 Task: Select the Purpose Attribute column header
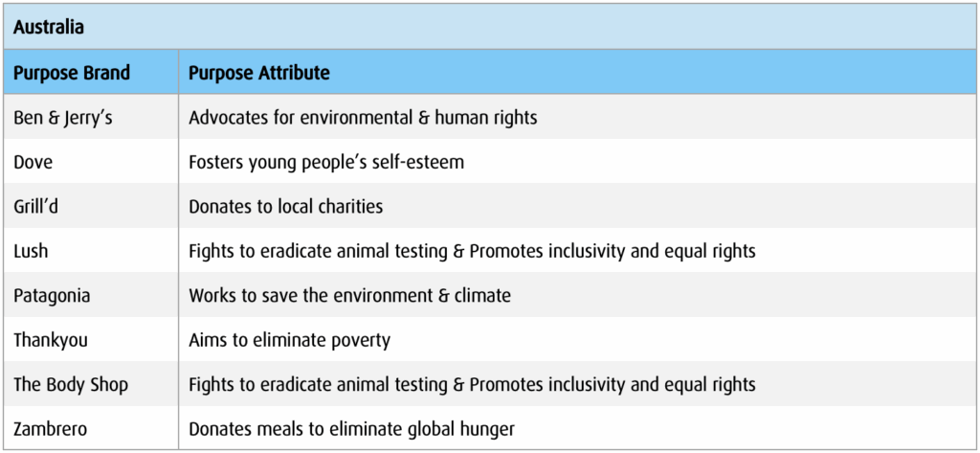click(258, 73)
